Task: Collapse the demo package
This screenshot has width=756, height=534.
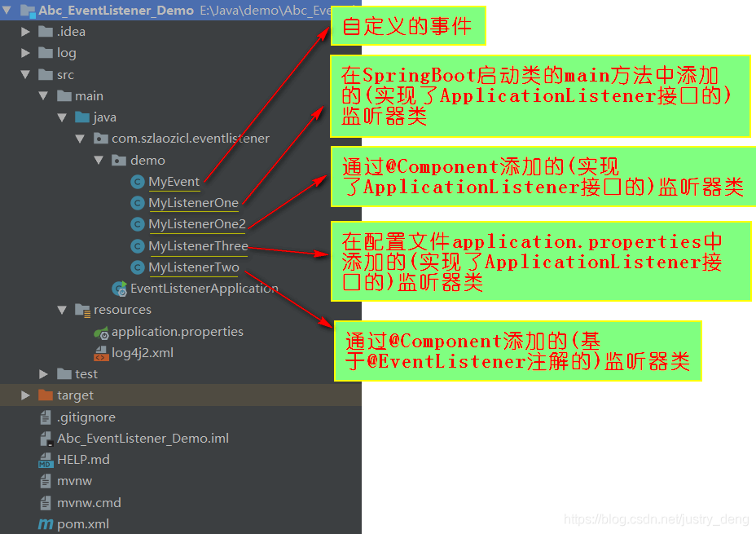Action: (x=99, y=161)
